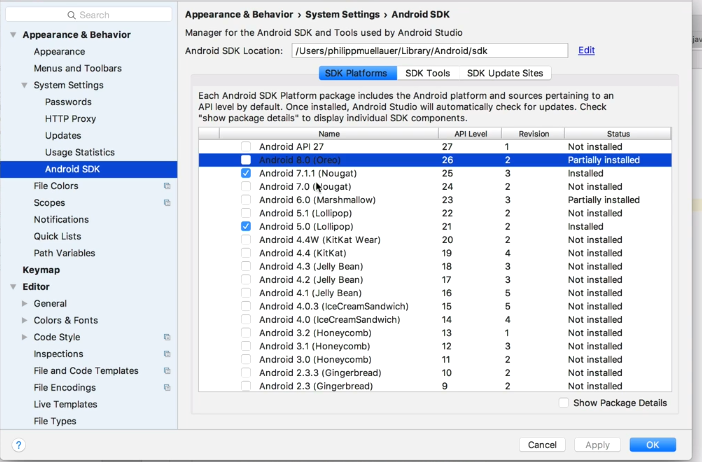
Task: Click the settings Search field
Action: (x=89, y=15)
